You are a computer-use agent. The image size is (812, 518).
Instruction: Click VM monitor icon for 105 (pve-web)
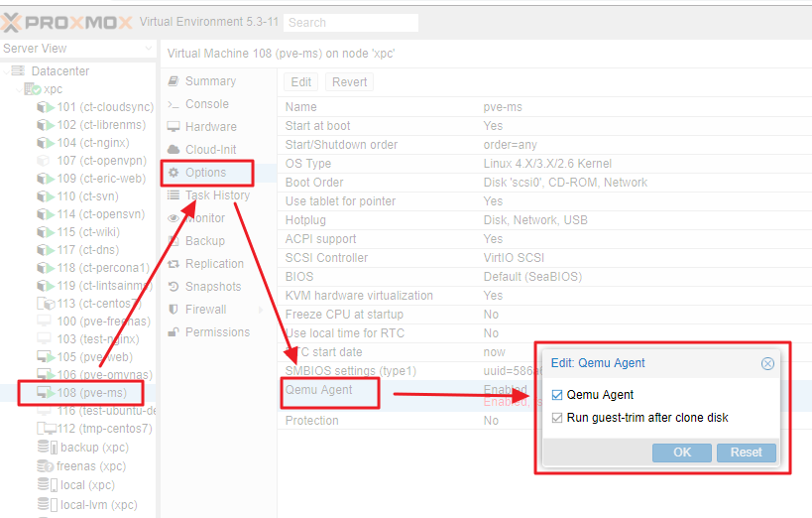46,356
